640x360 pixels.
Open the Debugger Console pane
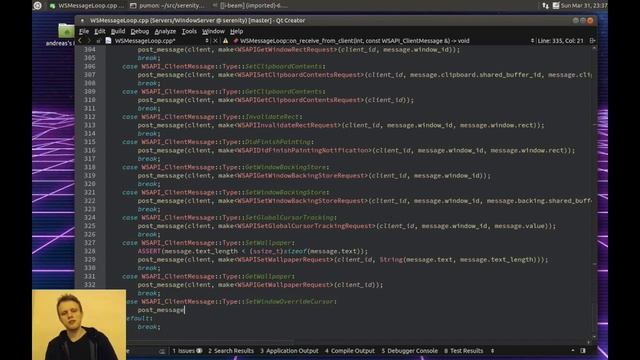(409, 351)
